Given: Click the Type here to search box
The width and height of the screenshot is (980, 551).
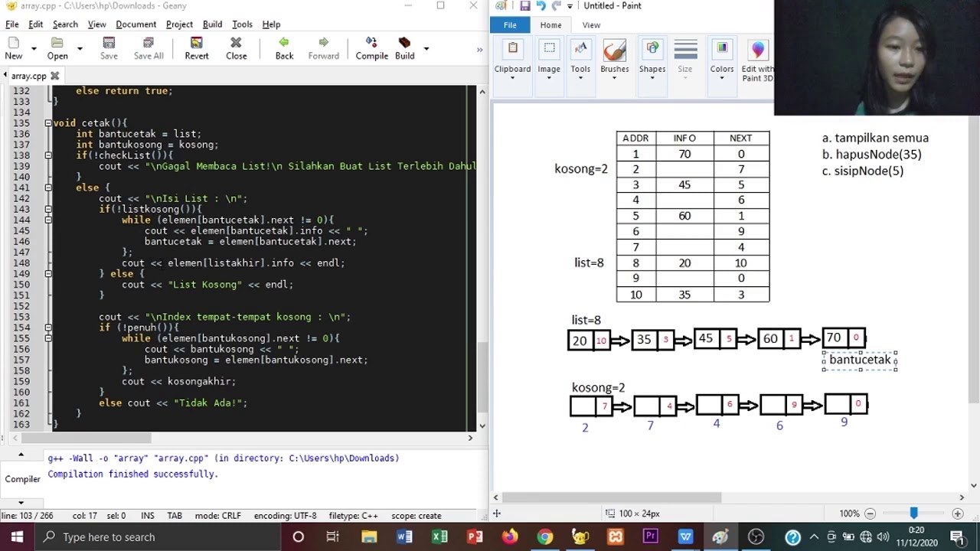Looking at the screenshot, I should click(x=157, y=536).
